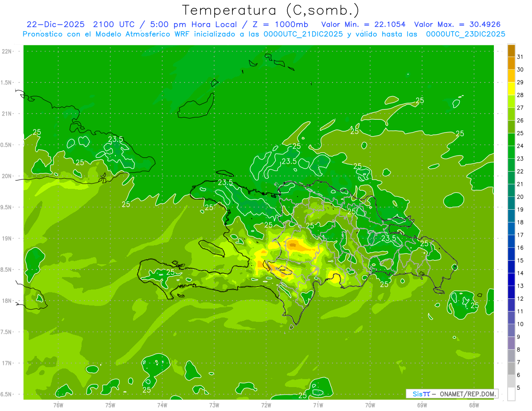Click the "74W" longitude label

162,405
